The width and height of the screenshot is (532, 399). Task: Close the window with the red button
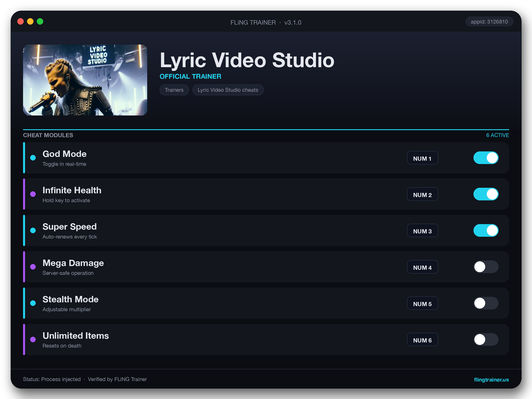coord(20,22)
